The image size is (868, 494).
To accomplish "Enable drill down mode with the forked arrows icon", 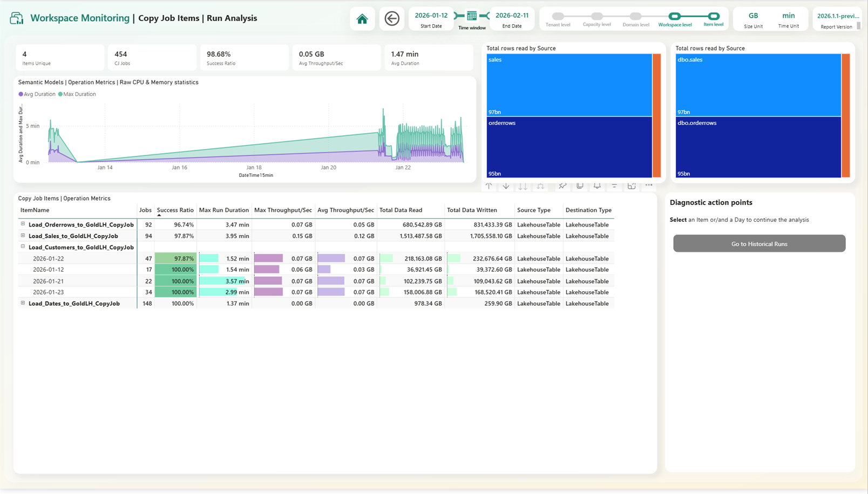I will coord(541,186).
